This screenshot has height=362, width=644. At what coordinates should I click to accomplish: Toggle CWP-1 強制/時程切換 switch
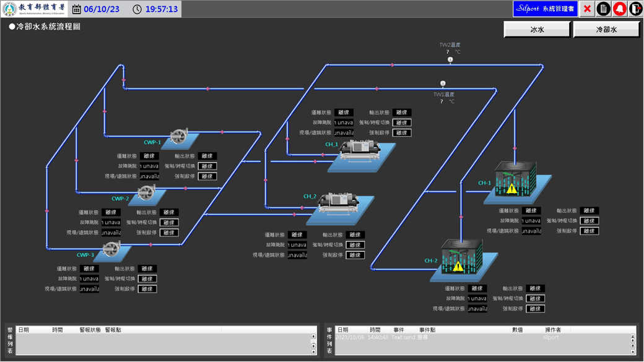[207, 166]
